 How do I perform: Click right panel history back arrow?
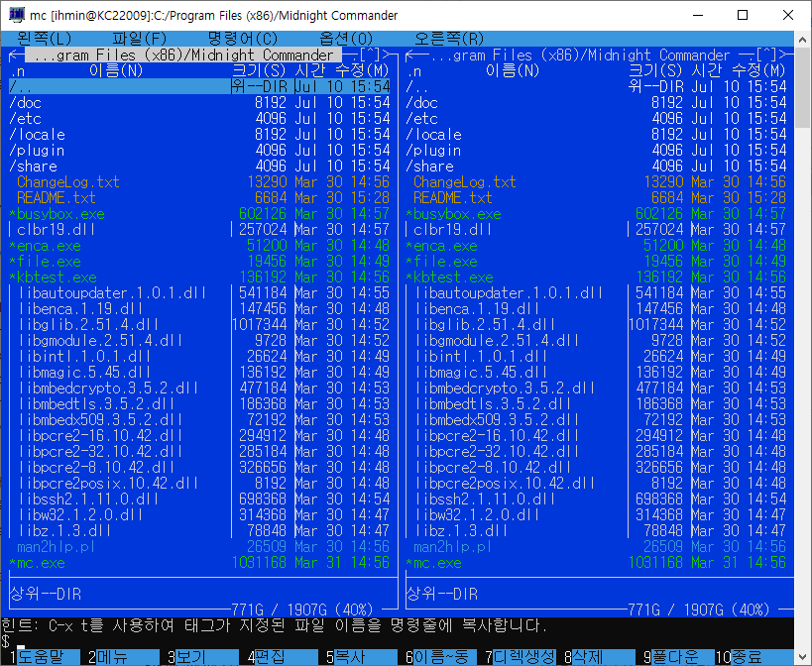click(409, 55)
